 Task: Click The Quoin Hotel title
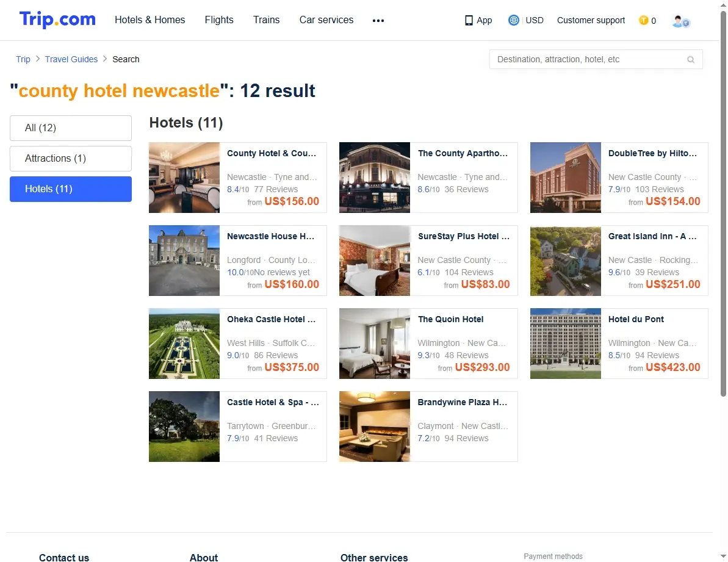(450, 320)
